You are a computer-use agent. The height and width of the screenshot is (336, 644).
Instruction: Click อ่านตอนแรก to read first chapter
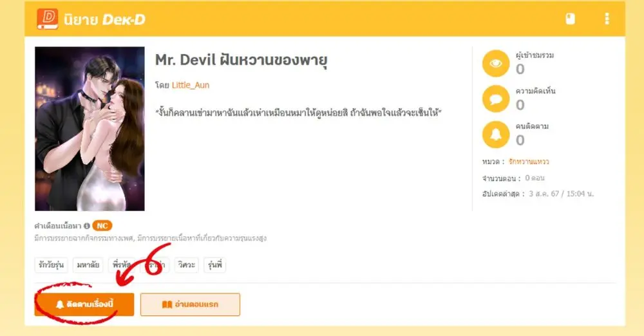190,304
